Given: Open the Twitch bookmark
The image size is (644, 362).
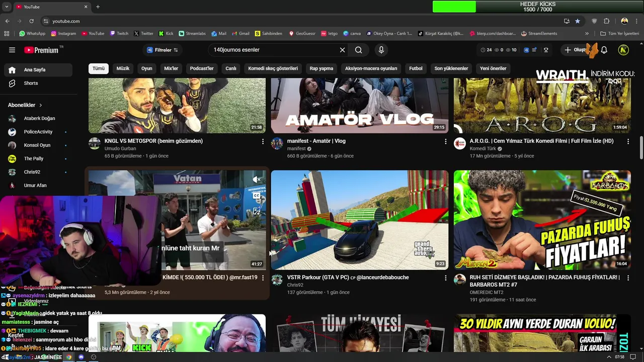Looking at the screenshot, I should coord(119,33).
